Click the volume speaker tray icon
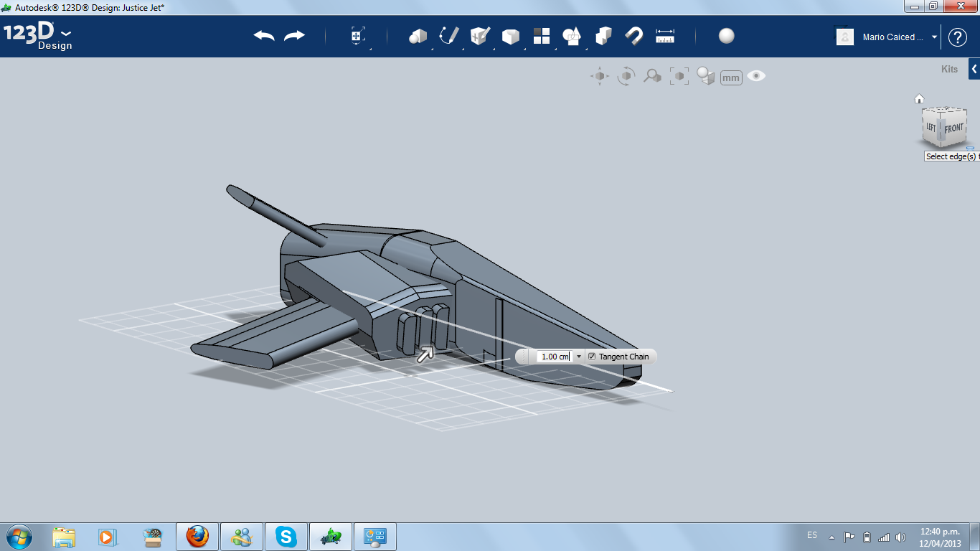Viewport: 980px width, 551px height. click(900, 537)
